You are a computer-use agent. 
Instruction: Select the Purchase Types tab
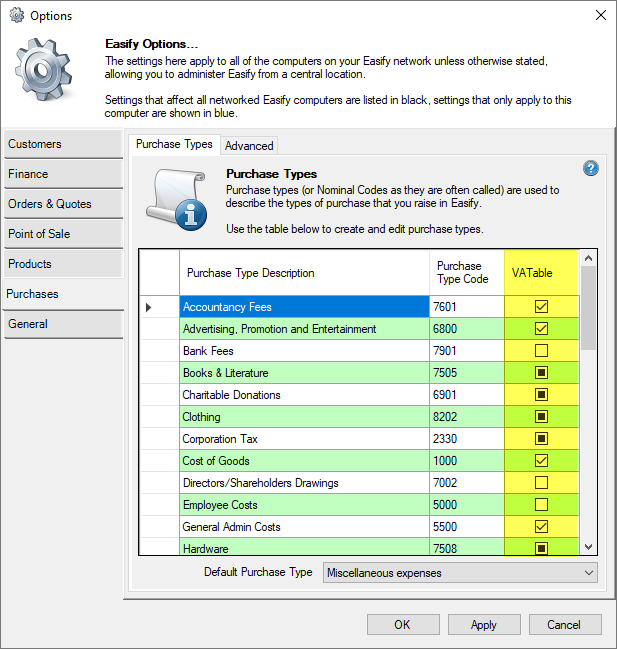pos(174,144)
